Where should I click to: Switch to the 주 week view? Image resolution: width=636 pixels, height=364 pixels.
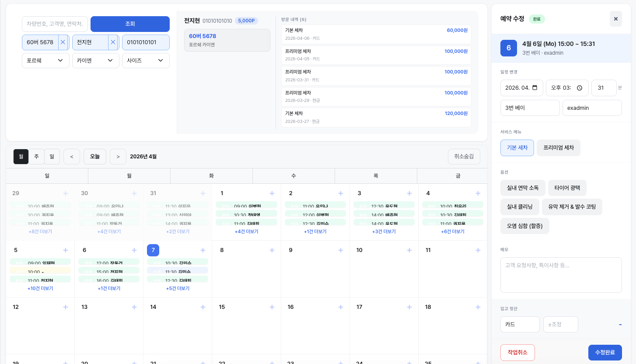tap(36, 157)
